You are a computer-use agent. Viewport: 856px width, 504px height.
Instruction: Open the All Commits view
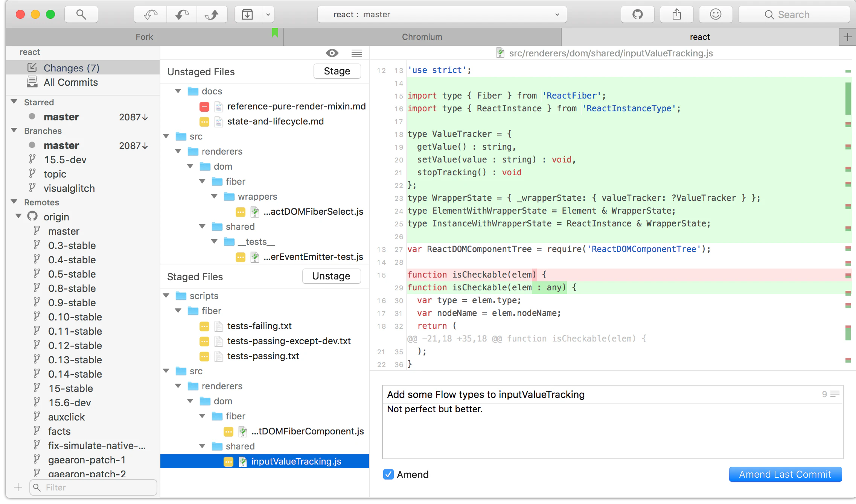click(83, 82)
